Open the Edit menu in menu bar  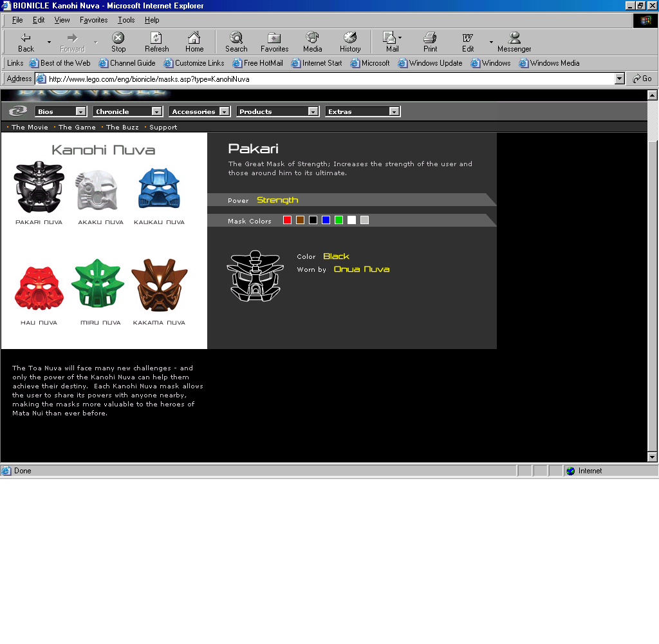39,20
